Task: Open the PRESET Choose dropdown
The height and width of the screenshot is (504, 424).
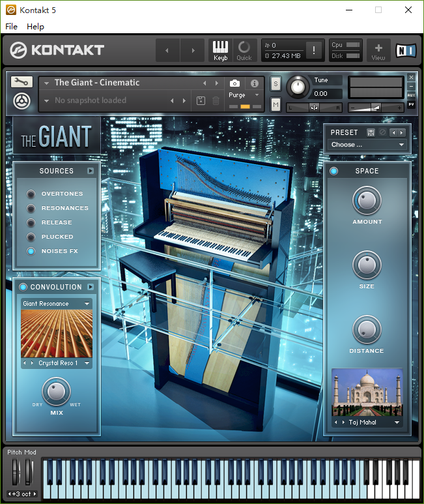Action: click(367, 145)
